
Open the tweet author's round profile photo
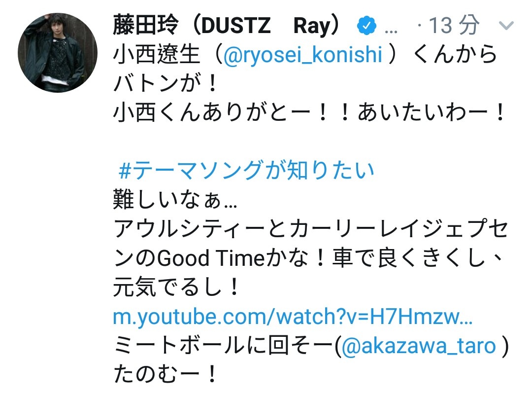pyautogui.click(x=58, y=53)
